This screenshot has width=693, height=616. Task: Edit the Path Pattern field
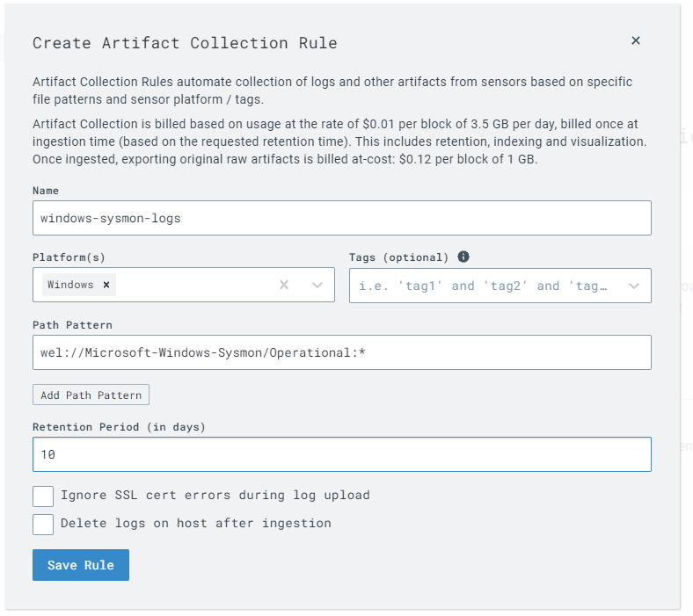click(341, 352)
